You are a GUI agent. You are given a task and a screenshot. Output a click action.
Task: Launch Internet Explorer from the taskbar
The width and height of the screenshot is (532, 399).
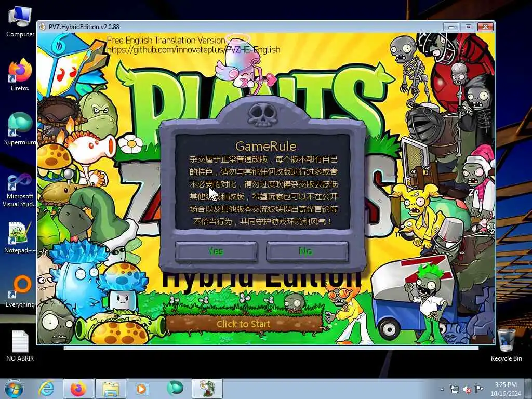tap(46, 389)
